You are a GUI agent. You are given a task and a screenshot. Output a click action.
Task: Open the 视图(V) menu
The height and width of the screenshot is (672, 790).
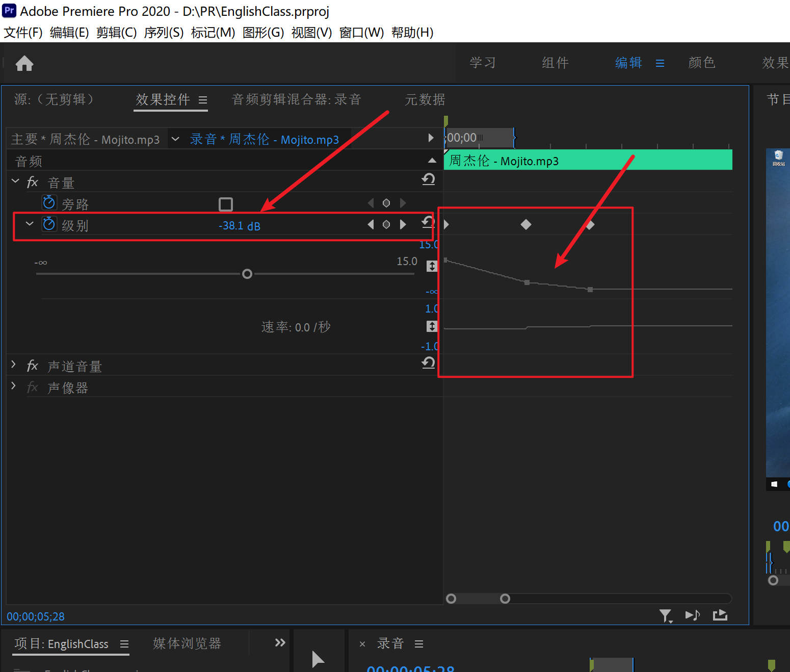click(x=311, y=33)
